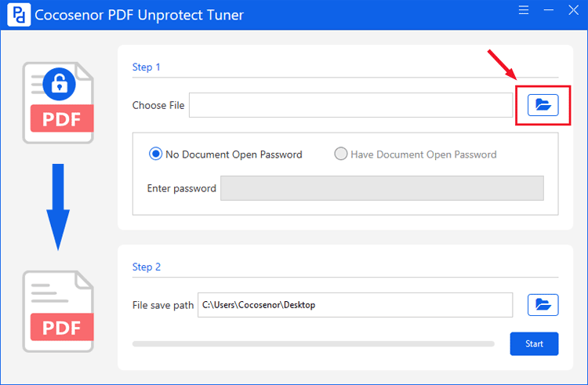Click the Step 2 heading
Image resolution: width=588 pixels, height=385 pixels.
click(x=147, y=267)
